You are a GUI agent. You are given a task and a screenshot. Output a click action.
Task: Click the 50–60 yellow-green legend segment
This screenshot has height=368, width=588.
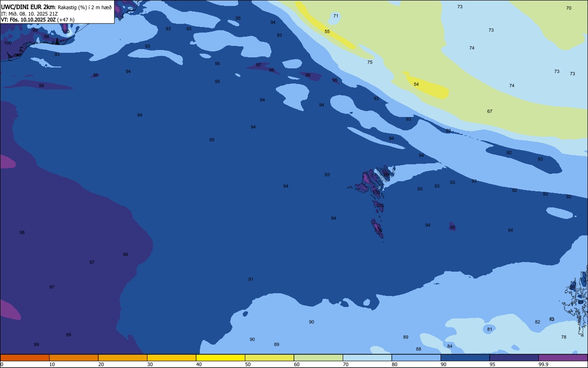tap(269, 357)
